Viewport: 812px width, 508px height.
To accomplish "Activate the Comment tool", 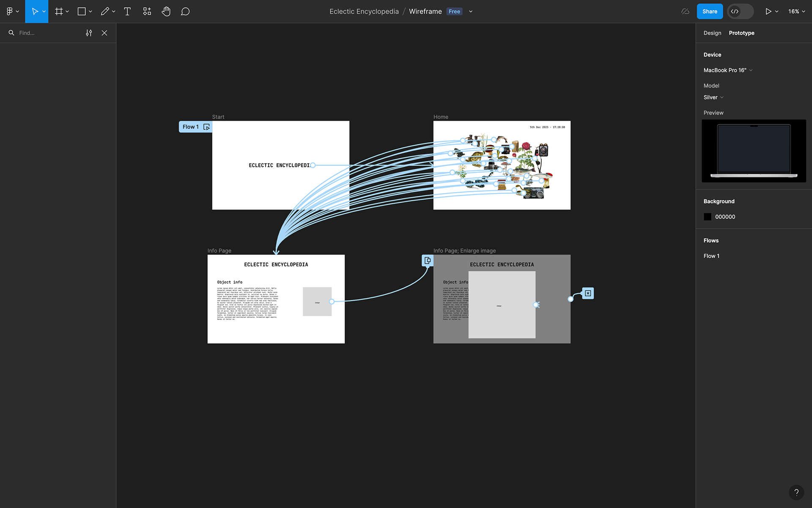I will [185, 11].
